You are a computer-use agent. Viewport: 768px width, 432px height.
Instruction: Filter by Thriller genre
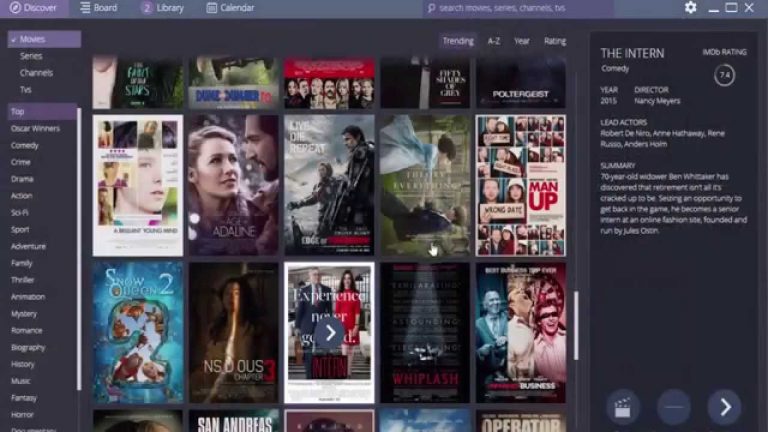[x=23, y=280]
